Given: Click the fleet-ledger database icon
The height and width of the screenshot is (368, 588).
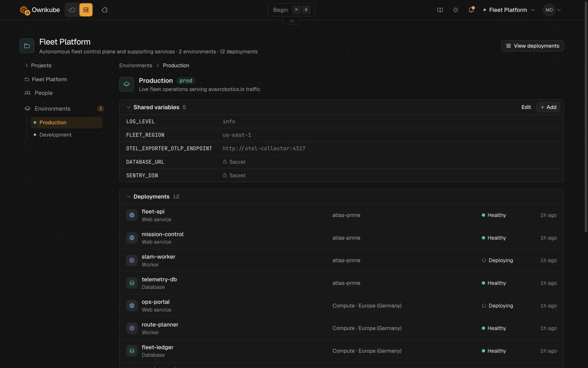Looking at the screenshot, I should pos(132,351).
